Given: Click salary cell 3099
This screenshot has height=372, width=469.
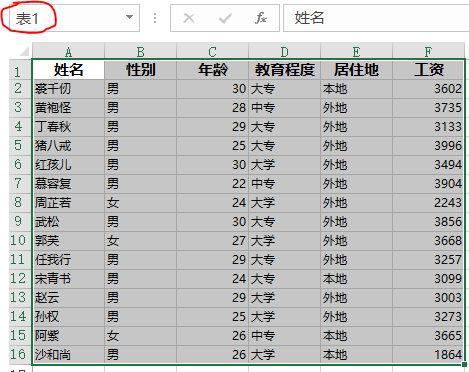Looking at the screenshot, I should click(428, 279).
